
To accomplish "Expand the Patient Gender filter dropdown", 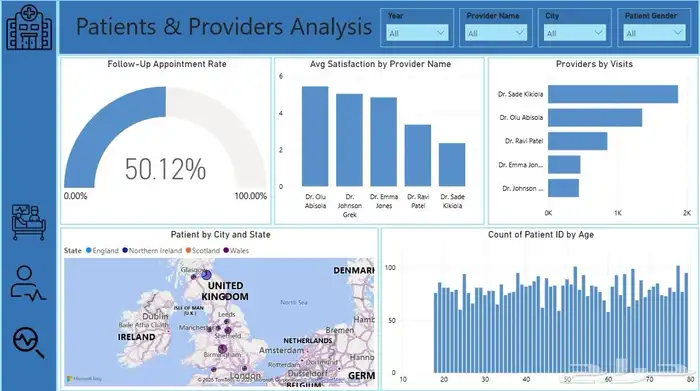I will point(654,33).
